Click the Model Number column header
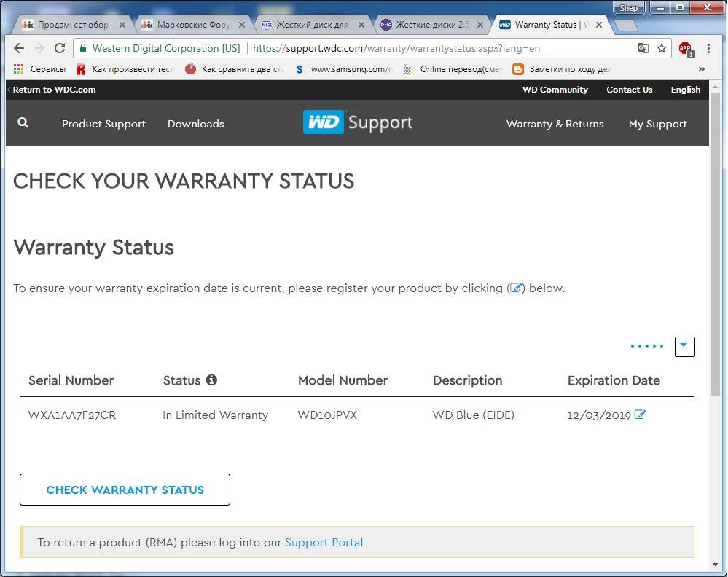 343,380
